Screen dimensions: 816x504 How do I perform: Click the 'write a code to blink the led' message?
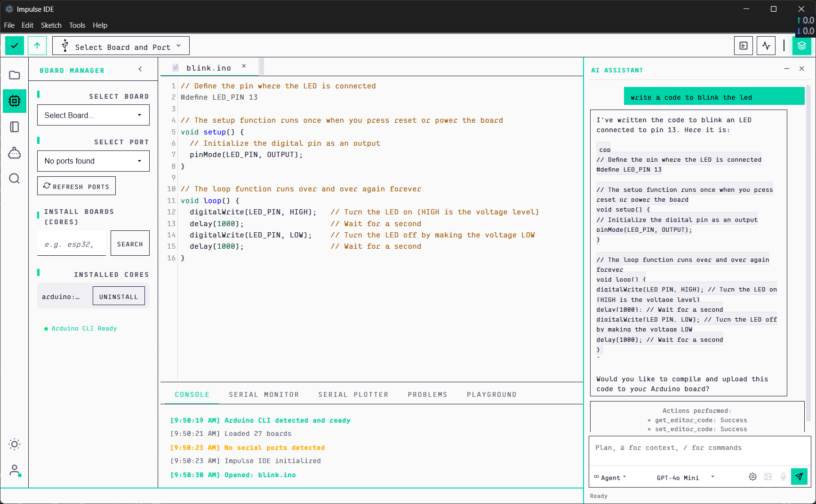[714, 97]
